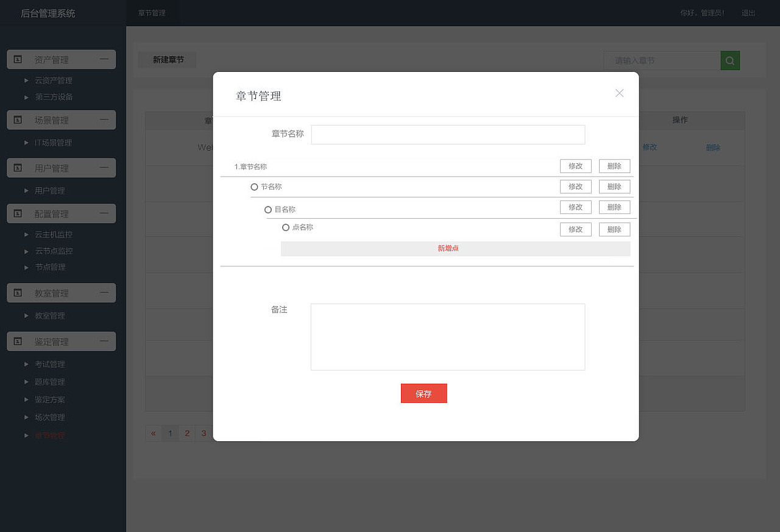Image resolution: width=780 pixels, height=532 pixels.
Task: Click 删除 in the 点名称 row
Action: point(614,229)
